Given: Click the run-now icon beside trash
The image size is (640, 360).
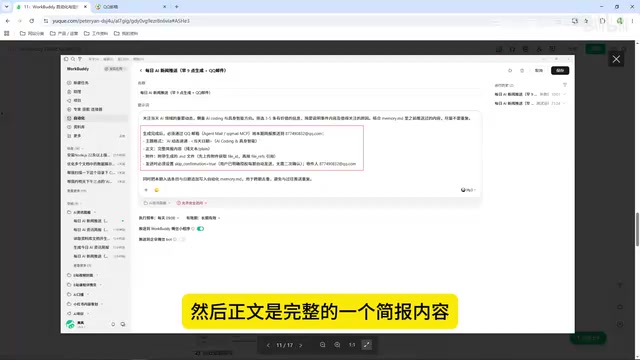Looking at the screenshot, I should 510,71.
